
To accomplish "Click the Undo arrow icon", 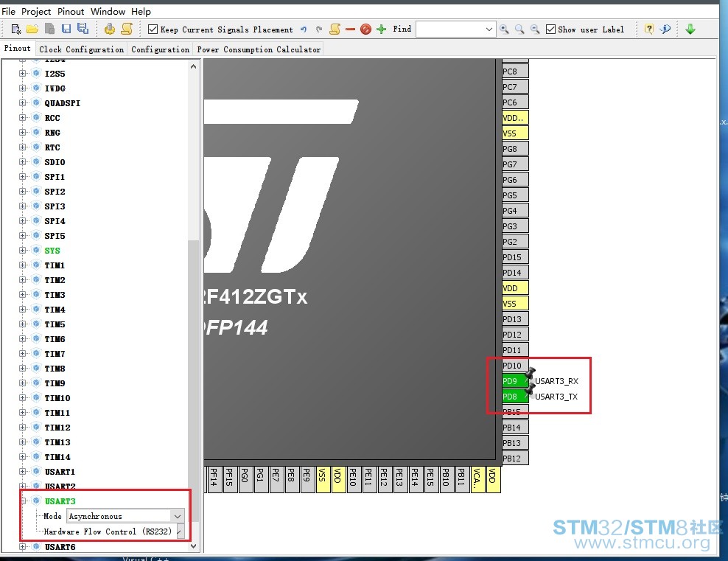I will tap(304, 29).
